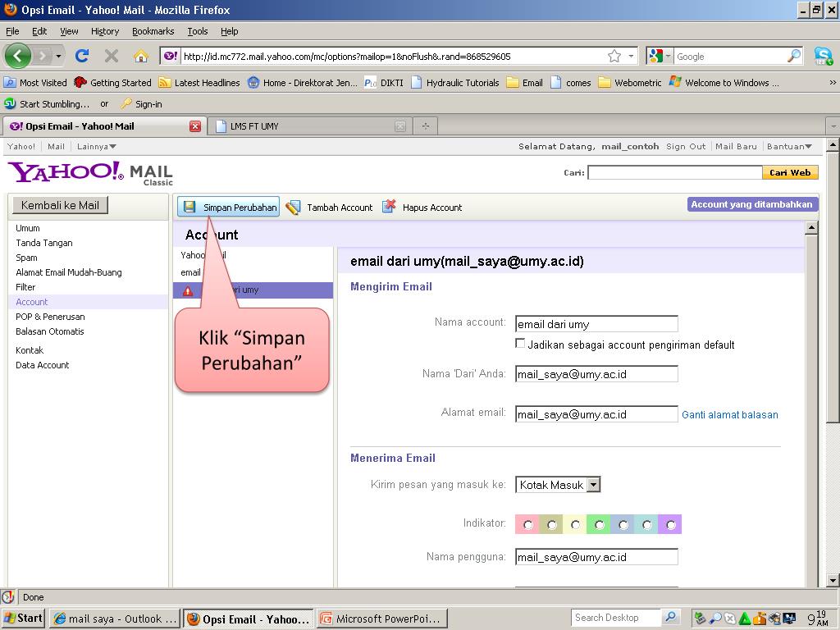Open the home page with the house icon

click(x=140, y=56)
